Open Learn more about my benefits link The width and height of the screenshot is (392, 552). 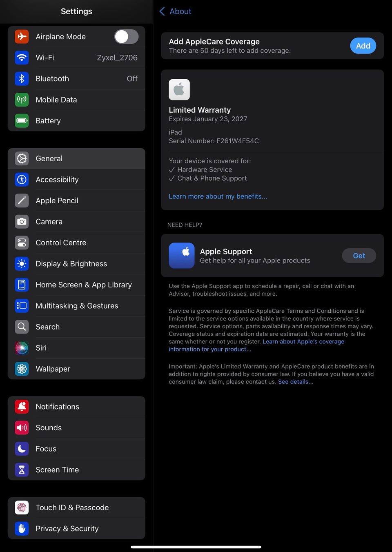(x=218, y=196)
